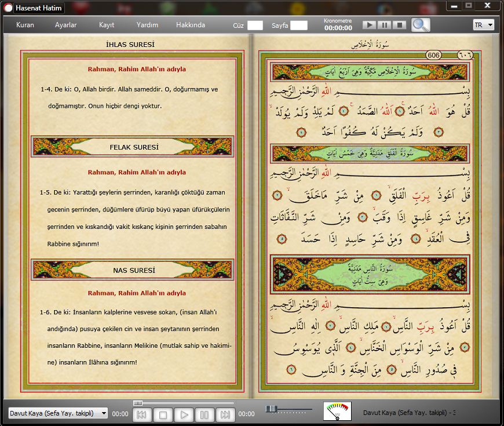The height and width of the screenshot is (426, 504).
Task: Click the 'Davut Kaya (Sefa Yay. takipli) -' status text
Action: pyautogui.click(x=409, y=413)
